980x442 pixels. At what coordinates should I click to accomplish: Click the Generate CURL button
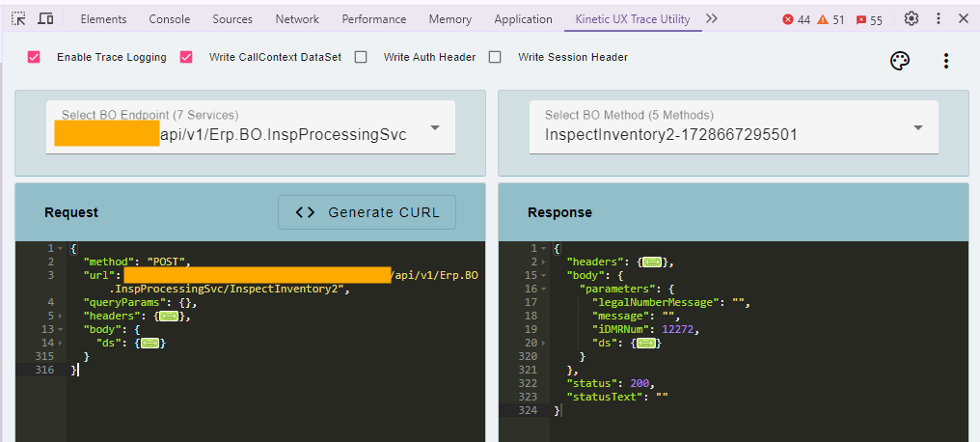coord(367,212)
